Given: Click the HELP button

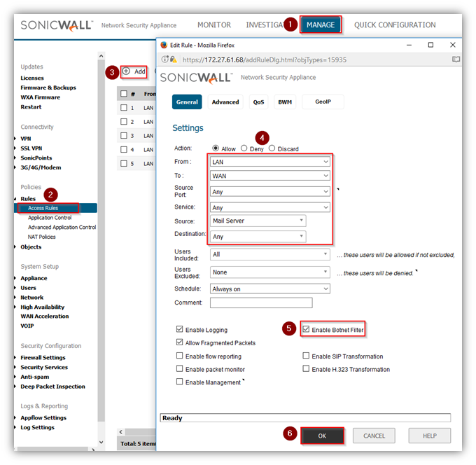Looking at the screenshot, I should click(x=430, y=436).
